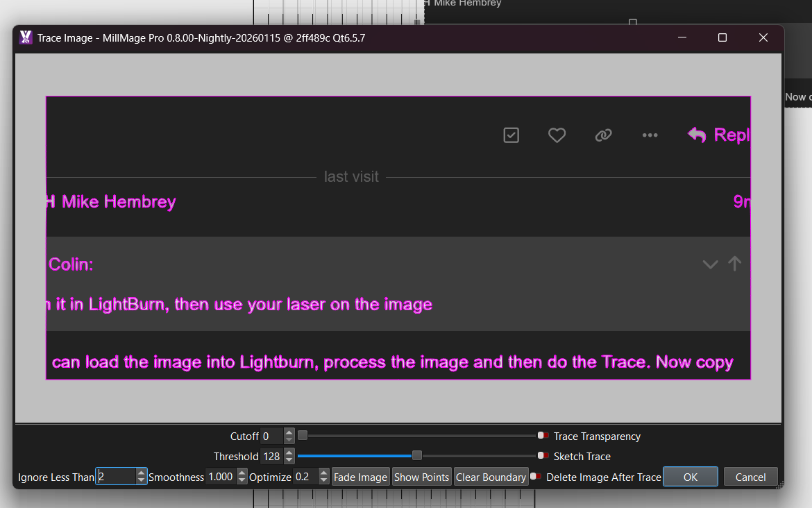This screenshot has width=812, height=508.
Task: Click the Clear Boundary button
Action: [490, 477]
